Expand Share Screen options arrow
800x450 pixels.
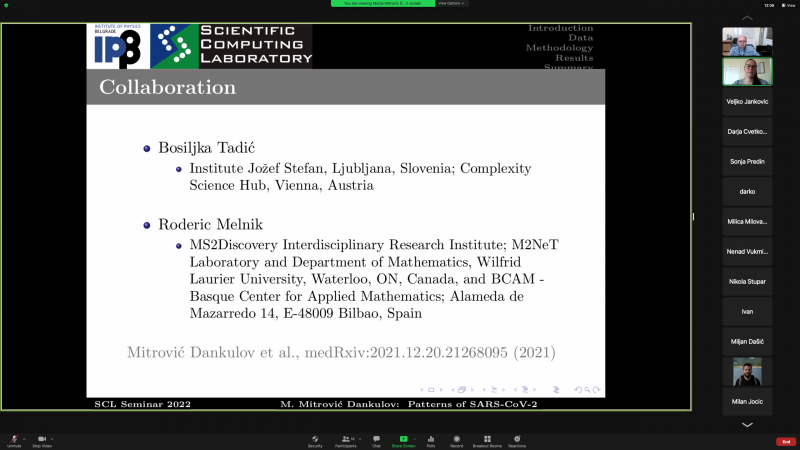pos(414,439)
